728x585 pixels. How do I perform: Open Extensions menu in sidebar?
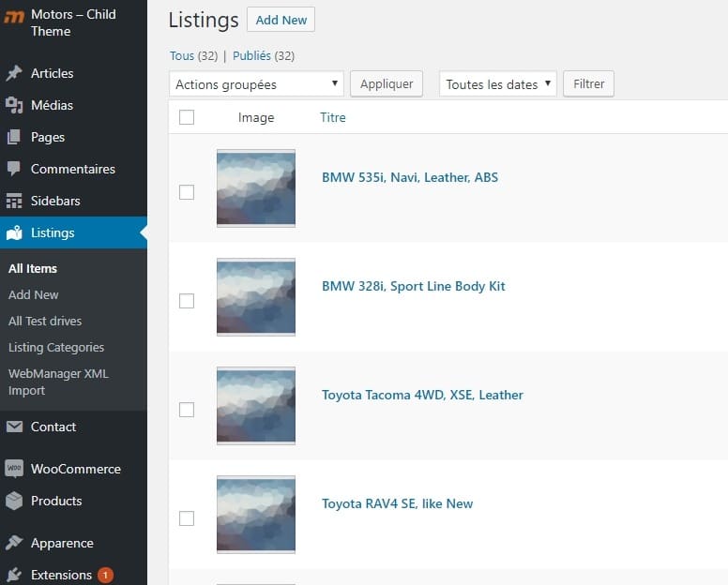coord(73,575)
